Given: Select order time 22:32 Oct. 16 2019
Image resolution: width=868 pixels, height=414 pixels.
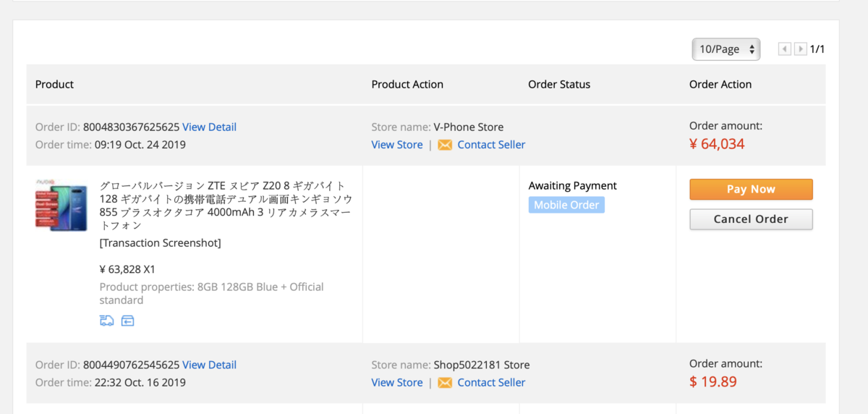Looking at the screenshot, I should point(140,382).
